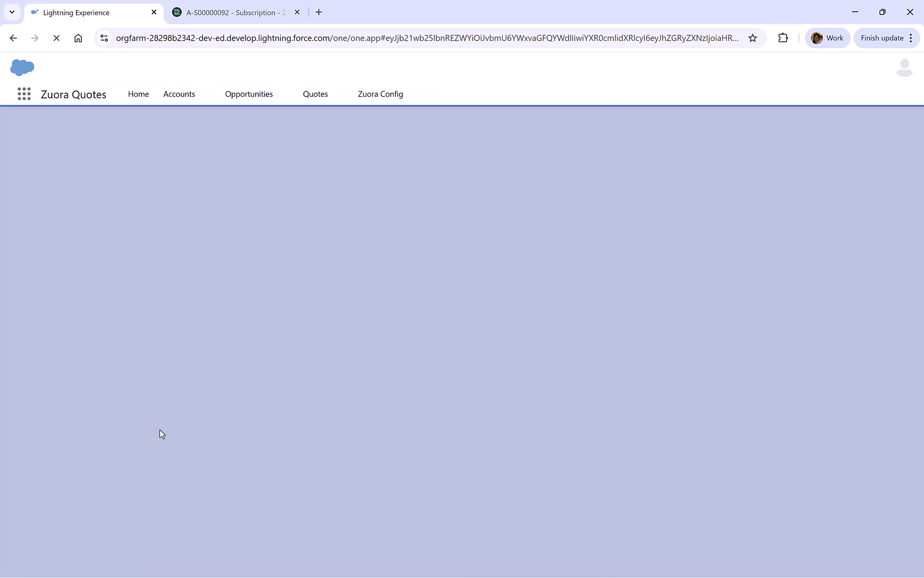The image size is (924, 578).
Task: Open the Finish update options menu
Action: pos(912,37)
